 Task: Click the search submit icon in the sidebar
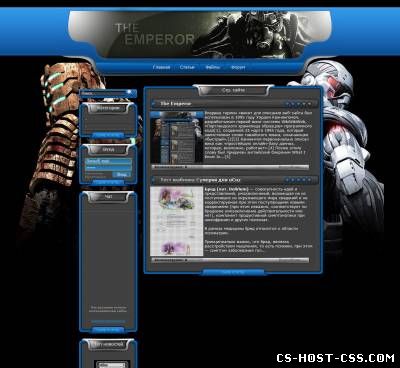(x=129, y=92)
